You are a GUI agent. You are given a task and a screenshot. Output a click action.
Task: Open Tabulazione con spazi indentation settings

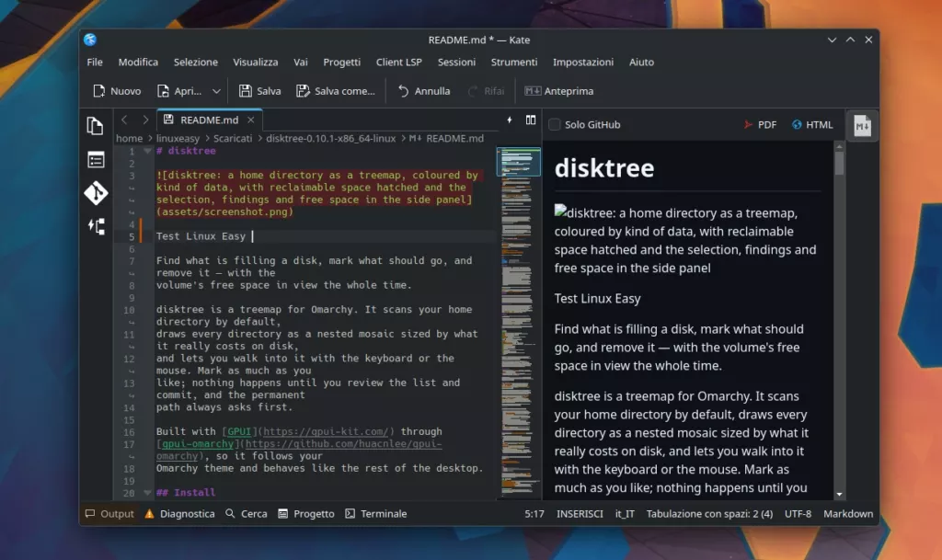(x=709, y=514)
